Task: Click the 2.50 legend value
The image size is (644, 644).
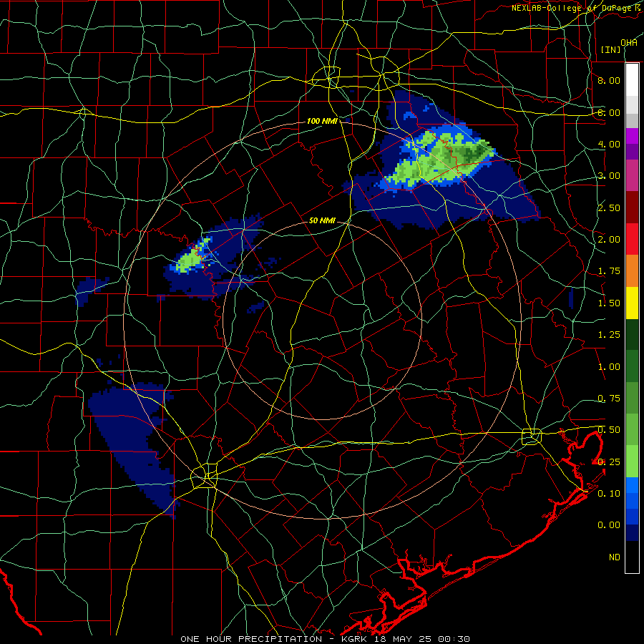Action: (x=609, y=208)
